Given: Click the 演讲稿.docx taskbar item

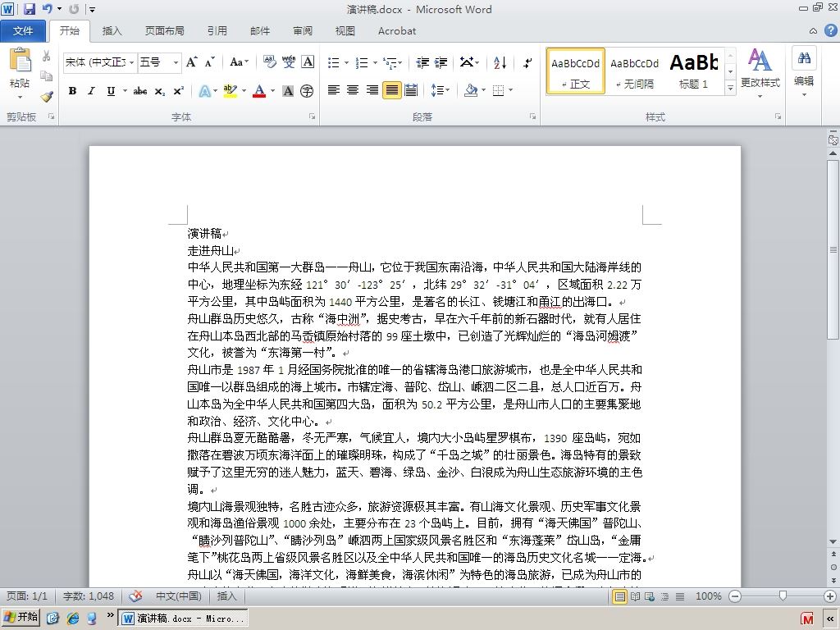Looking at the screenshot, I should coord(183,618).
